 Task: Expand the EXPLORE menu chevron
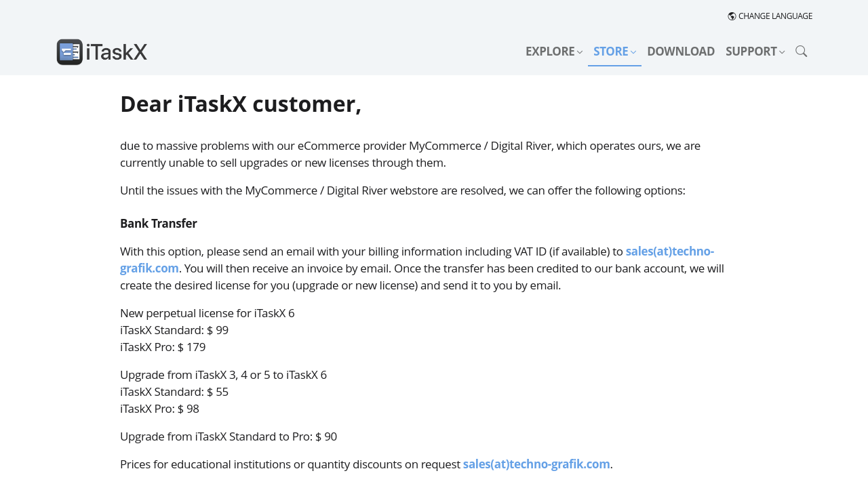580,52
